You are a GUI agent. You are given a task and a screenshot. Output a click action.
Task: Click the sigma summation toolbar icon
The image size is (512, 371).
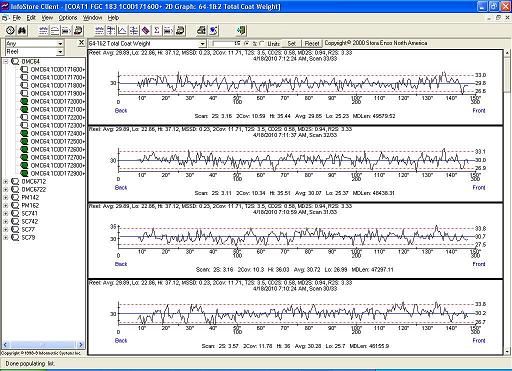point(157,31)
